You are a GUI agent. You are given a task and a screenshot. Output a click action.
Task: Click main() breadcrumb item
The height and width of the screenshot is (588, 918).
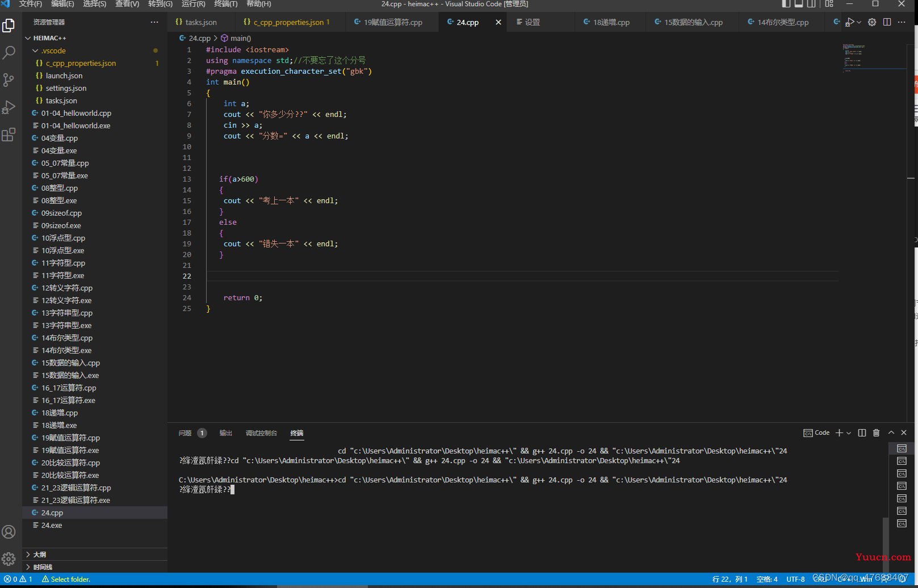point(236,38)
